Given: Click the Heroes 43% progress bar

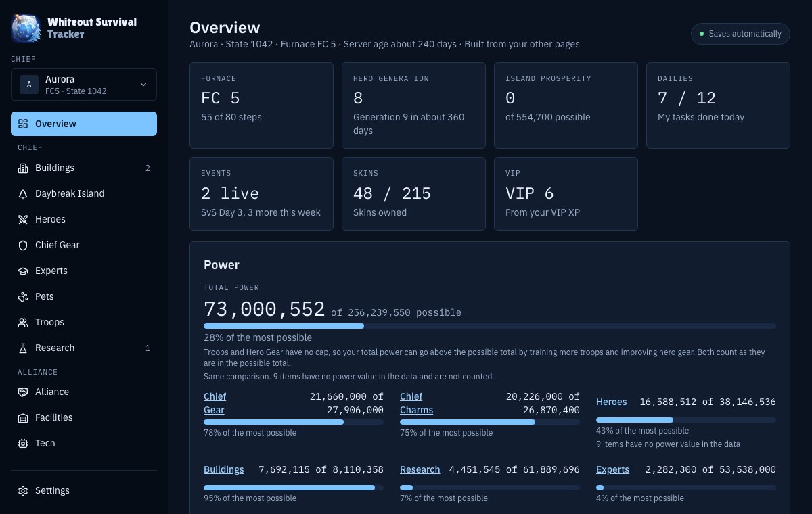Looking at the screenshot, I should tap(686, 420).
